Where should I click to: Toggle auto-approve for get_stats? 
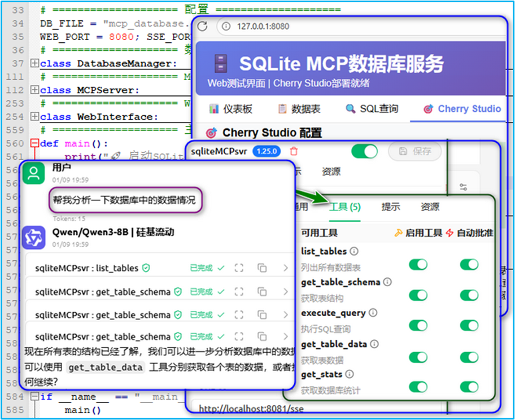(469, 387)
